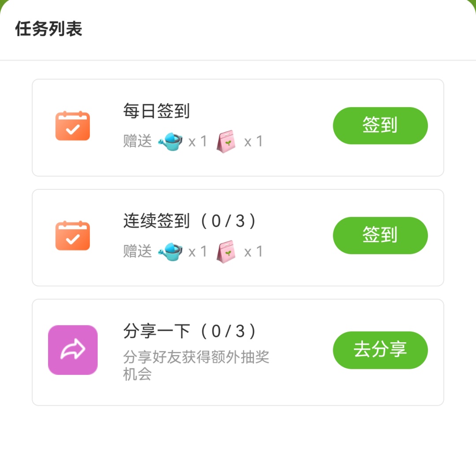
Task: Click the x 1 count after 连续签到 seed bag
Action: coord(253,252)
